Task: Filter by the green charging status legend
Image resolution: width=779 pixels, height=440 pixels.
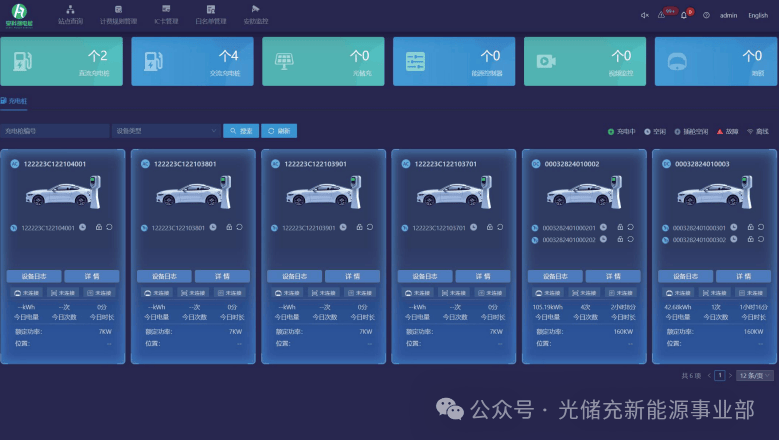Action: 622,132
